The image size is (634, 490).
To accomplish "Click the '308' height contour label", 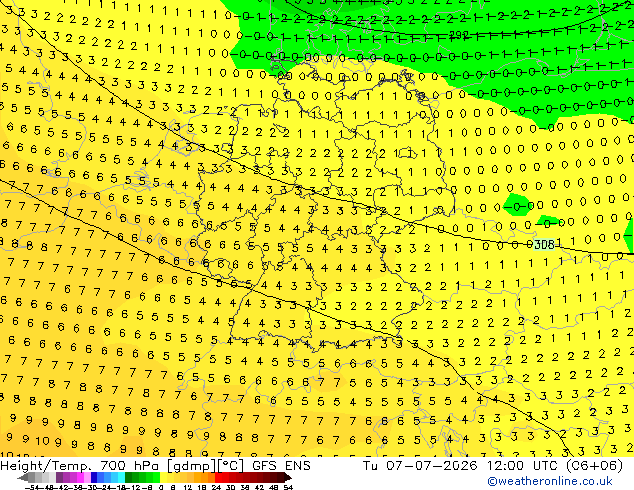I will pos(544,245).
